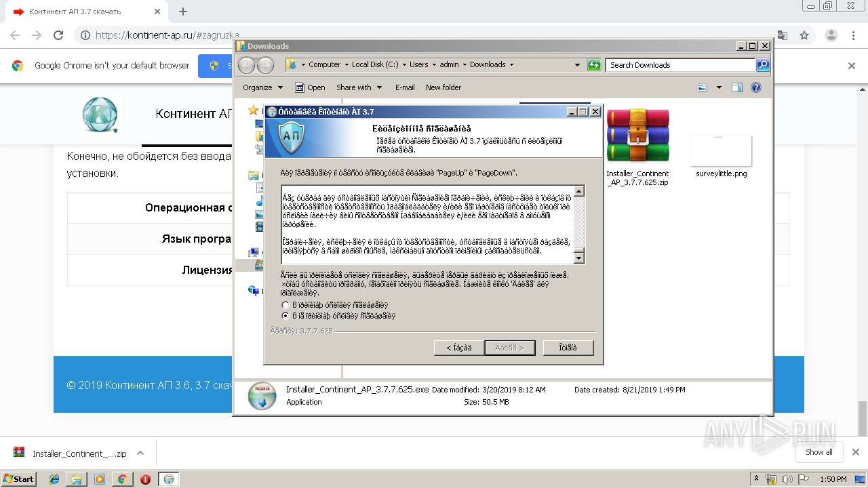Open Windows Media Player taskbar icon

point(100,479)
